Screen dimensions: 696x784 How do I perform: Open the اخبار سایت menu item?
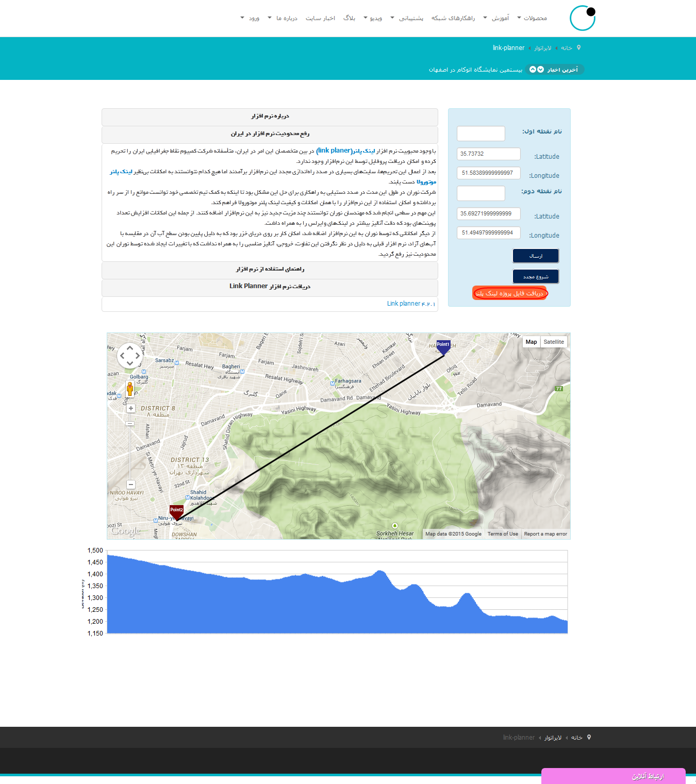click(x=320, y=18)
